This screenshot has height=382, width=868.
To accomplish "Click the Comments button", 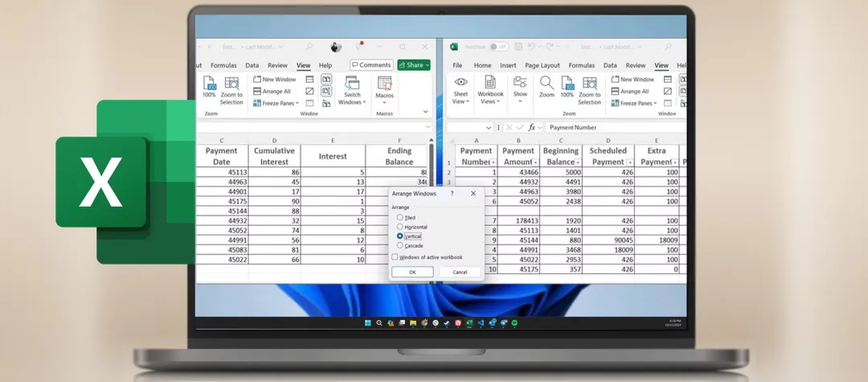I will point(371,65).
